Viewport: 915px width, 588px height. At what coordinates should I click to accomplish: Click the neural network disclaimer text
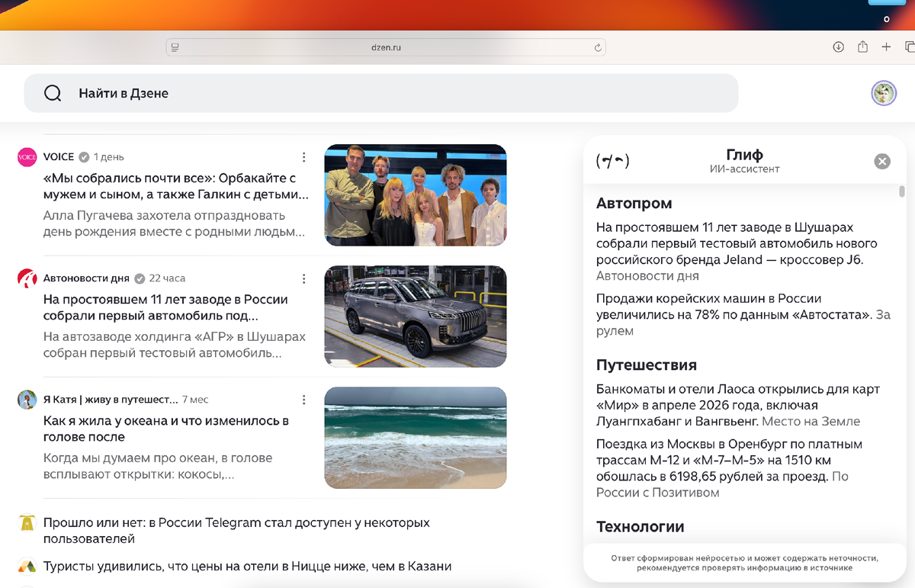coord(744,563)
